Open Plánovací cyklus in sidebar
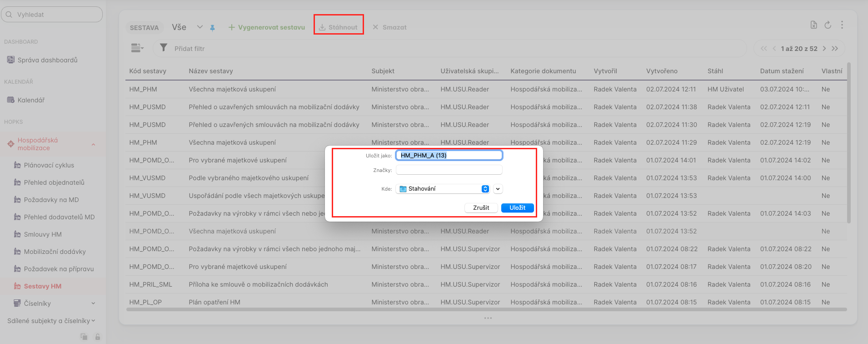 coord(49,165)
